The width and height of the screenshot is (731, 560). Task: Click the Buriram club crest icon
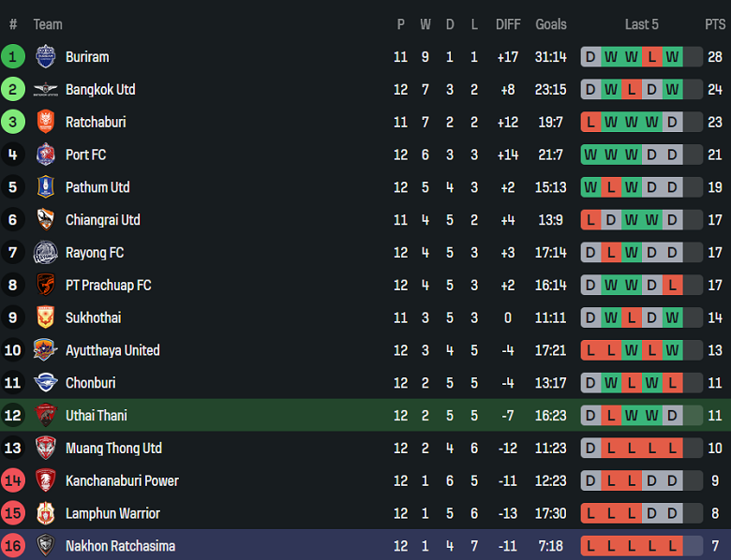pyautogui.click(x=45, y=57)
